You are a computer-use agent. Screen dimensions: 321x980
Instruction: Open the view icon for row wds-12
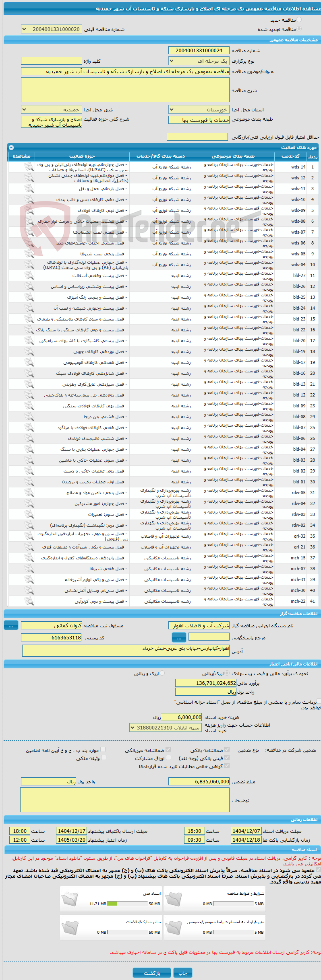(x=29, y=178)
